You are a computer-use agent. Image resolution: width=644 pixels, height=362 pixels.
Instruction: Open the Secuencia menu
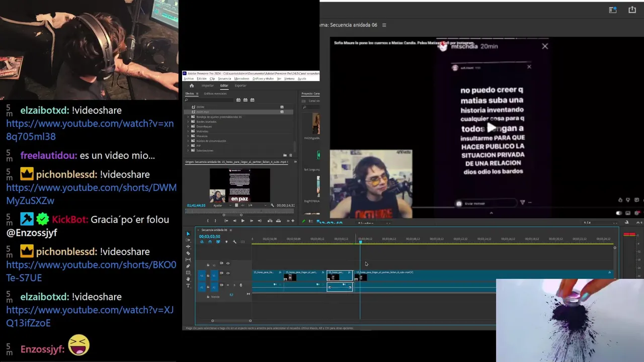coord(224,79)
